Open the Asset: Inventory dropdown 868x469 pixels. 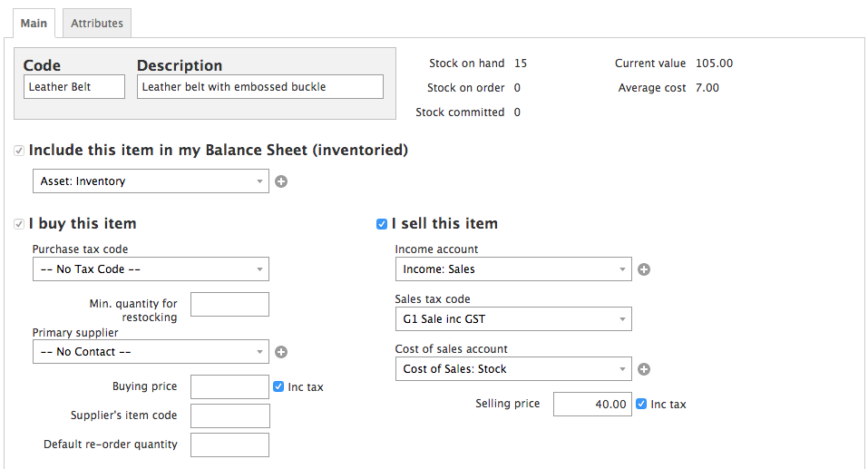[151, 181]
